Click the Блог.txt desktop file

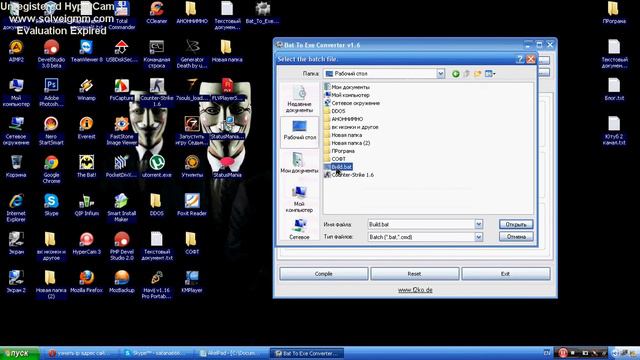coord(614,89)
